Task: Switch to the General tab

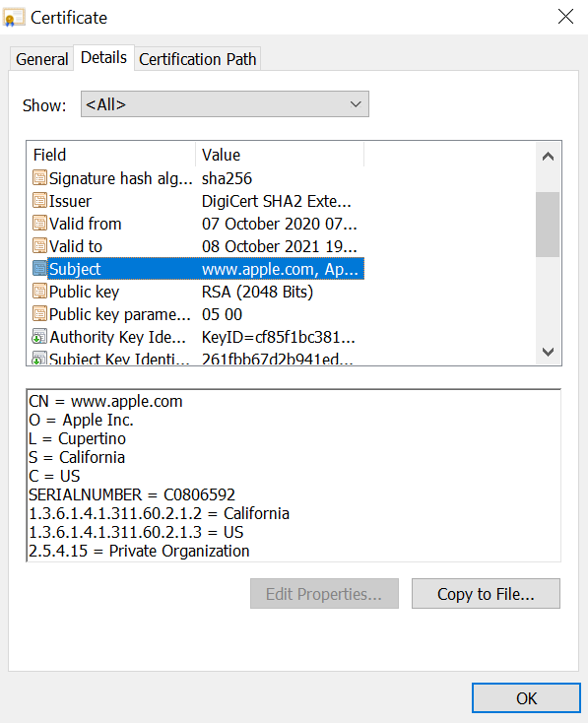Action: [x=41, y=59]
